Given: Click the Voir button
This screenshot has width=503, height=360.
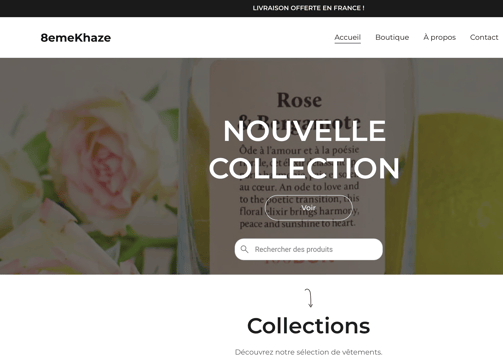Looking at the screenshot, I should (x=309, y=208).
